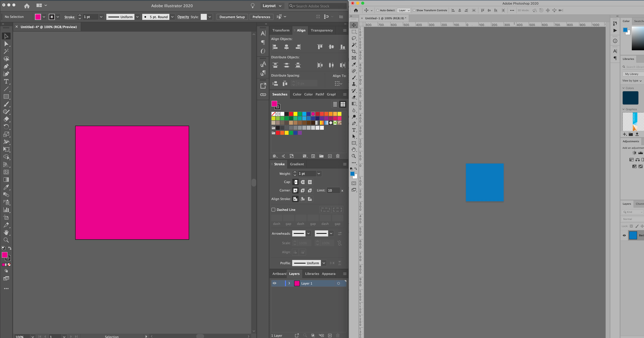Open the Transparency tab
Image resolution: width=644 pixels, height=338 pixels.
[322, 30]
